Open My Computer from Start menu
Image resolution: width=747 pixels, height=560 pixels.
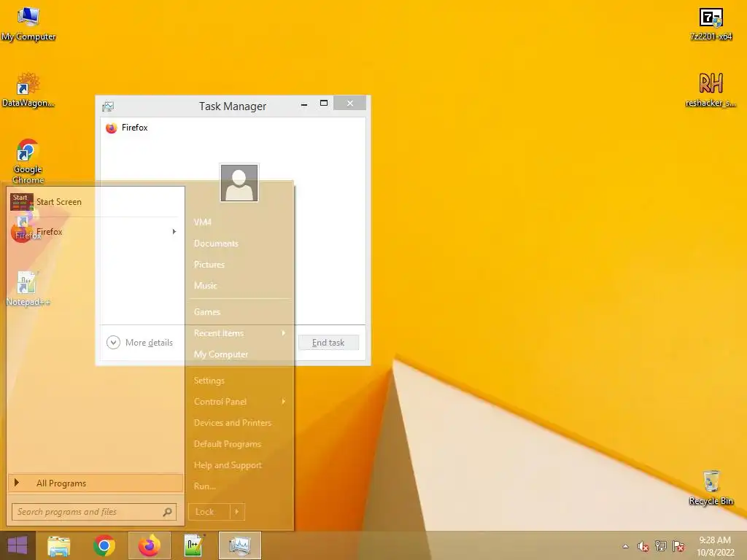pos(220,354)
